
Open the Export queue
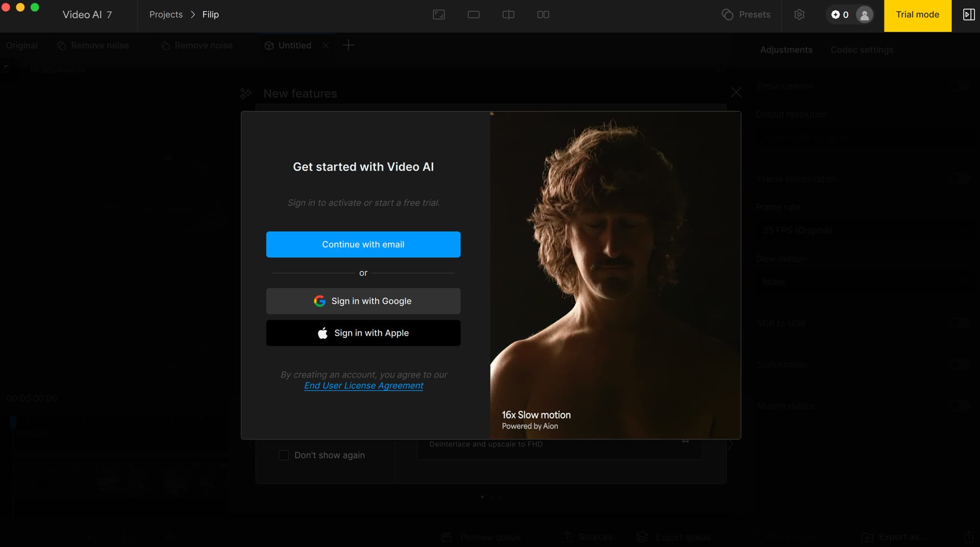[x=673, y=537]
